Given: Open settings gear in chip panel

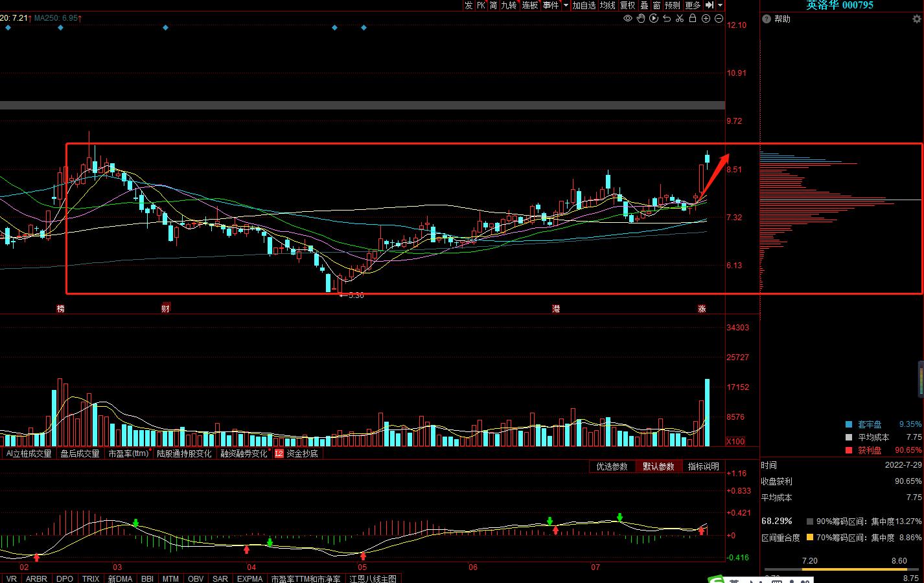Looking at the screenshot, I should pyautogui.click(x=916, y=19).
